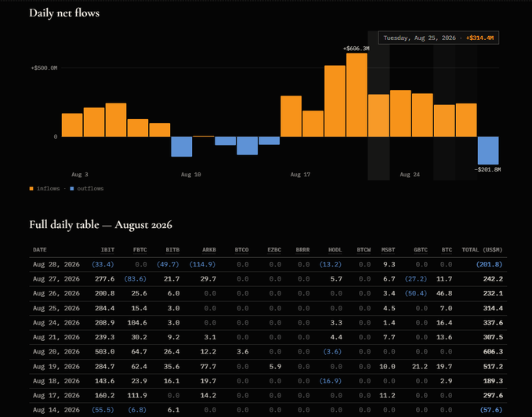The width and height of the screenshot is (532, 417).
Task: Click the (16.9) HODL value for Aug 18
Action: [x=331, y=381]
